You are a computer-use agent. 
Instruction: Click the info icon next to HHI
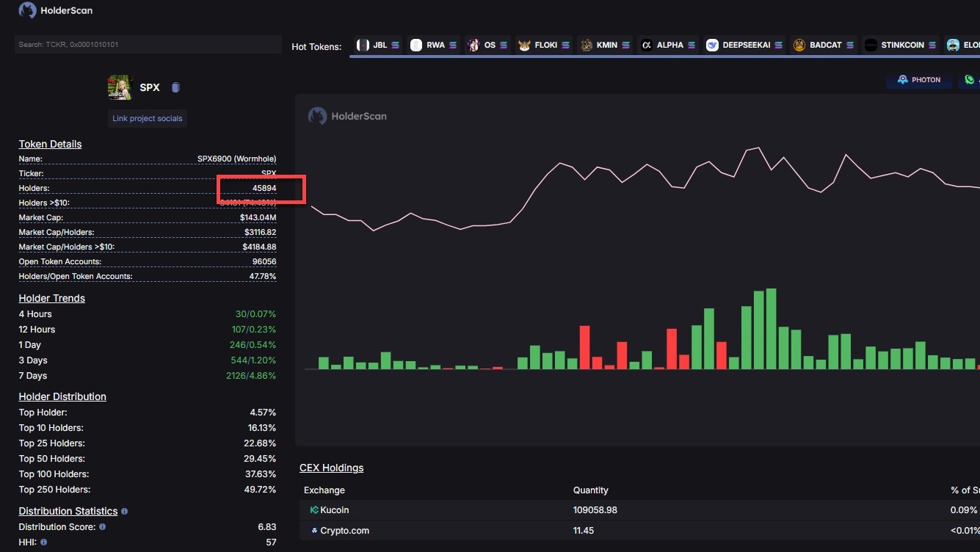click(x=44, y=542)
